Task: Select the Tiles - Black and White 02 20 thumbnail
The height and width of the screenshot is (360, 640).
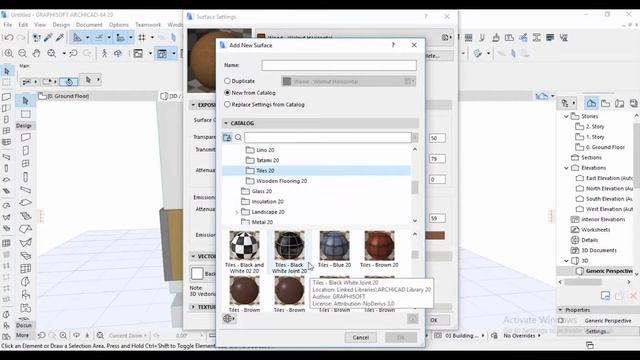Action: [x=244, y=252]
